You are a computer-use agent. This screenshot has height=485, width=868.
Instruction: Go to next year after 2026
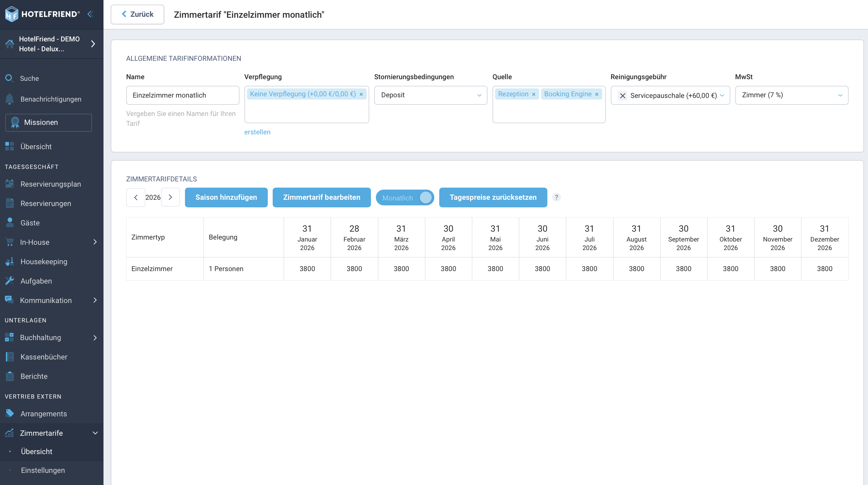170,197
